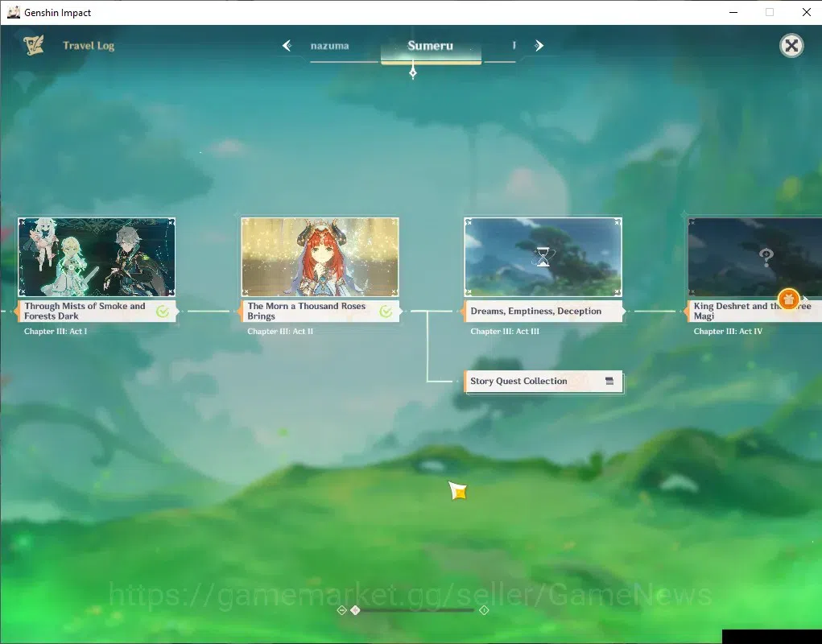Switch to the Inazuma region tab
This screenshot has height=644, width=822.
tap(330, 46)
